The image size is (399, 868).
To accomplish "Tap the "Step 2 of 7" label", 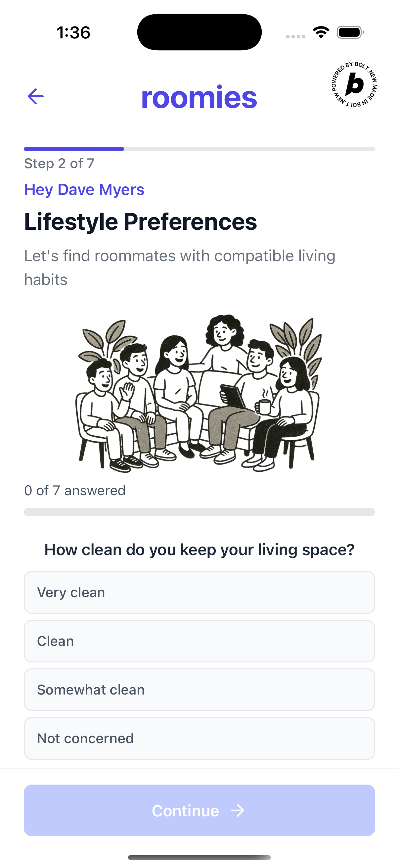I will tap(59, 164).
